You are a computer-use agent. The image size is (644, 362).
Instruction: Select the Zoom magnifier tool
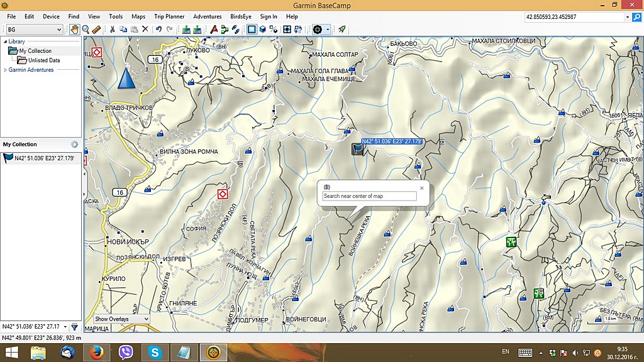click(86, 29)
